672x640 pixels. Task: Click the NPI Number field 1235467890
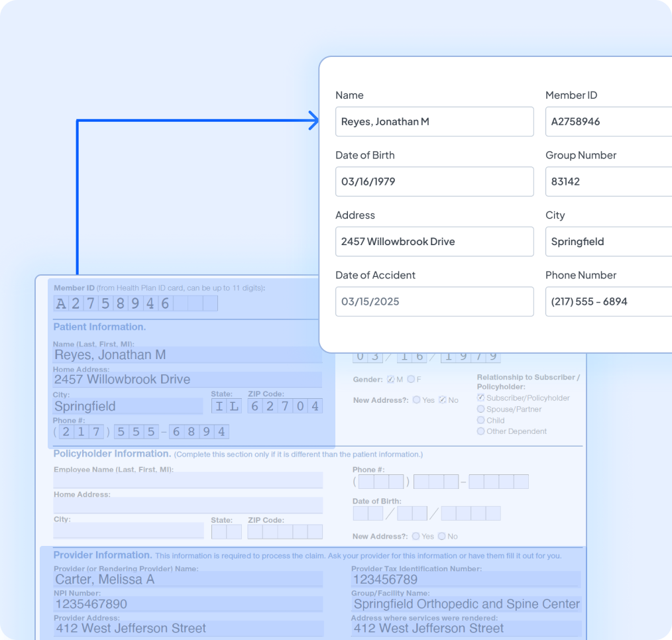[x=188, y=604]
